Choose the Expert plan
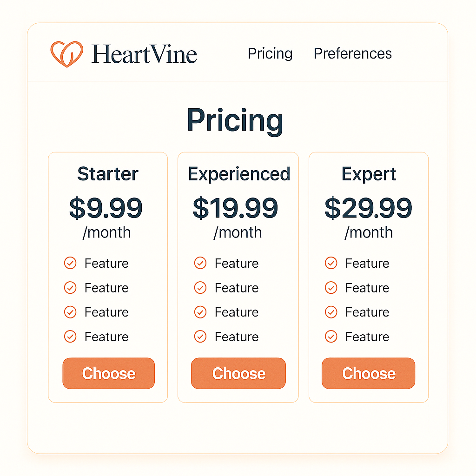The image size is (476, 476). (368, 373)
